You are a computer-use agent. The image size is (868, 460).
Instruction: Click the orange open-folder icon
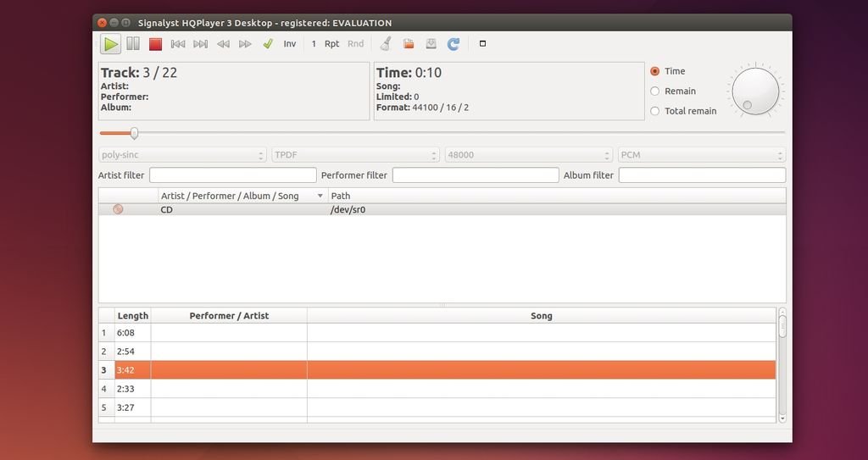pyautogui.click(x=409, y=44)
